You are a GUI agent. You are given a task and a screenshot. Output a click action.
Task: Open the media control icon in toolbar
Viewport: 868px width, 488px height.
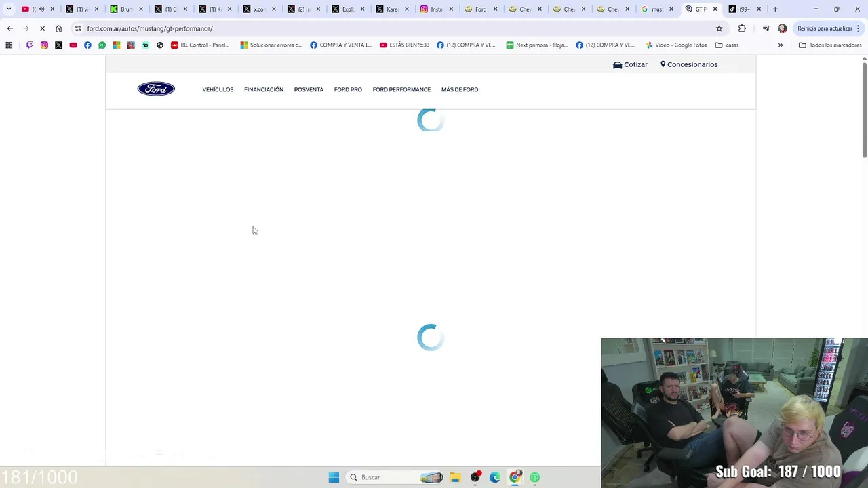[766, 28]
